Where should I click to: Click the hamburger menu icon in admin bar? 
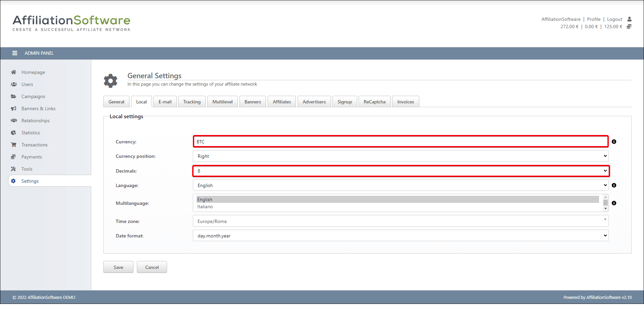click(15, 53)
